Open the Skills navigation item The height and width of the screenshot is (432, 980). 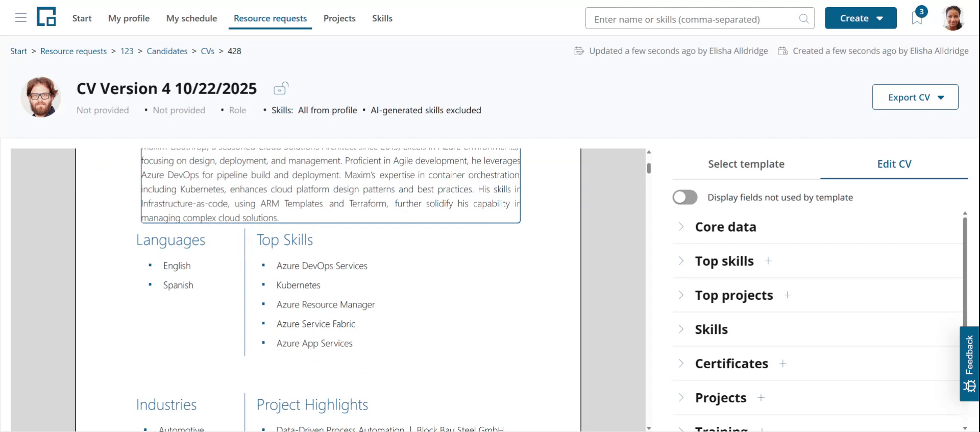pos(382,18)
